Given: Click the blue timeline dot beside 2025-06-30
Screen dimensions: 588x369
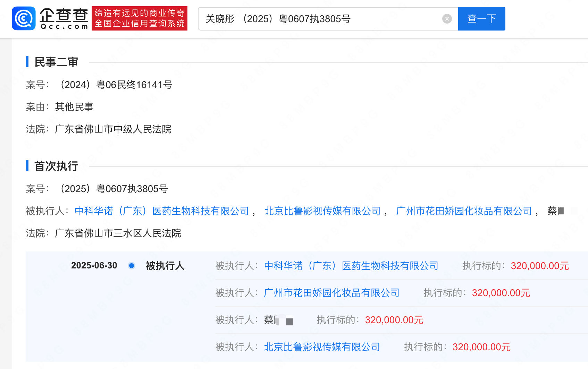Looking at the screenshot, I should pyautogui.click(x=132, y=266).
